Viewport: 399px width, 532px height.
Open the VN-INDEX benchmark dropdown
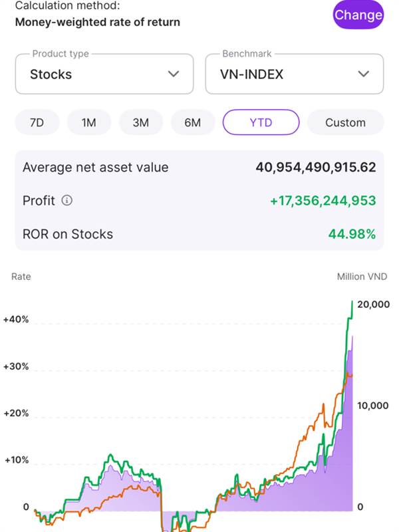click(295, 74)
